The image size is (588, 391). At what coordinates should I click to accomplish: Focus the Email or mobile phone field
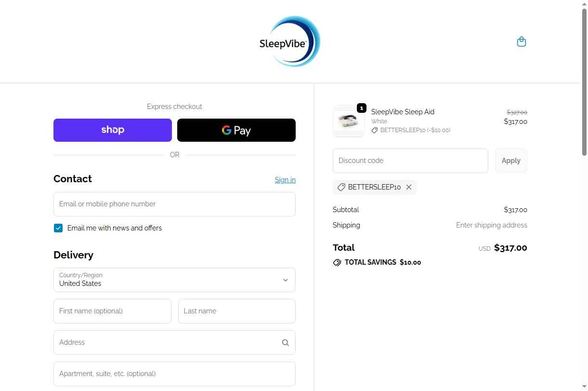tap(174, 204)
